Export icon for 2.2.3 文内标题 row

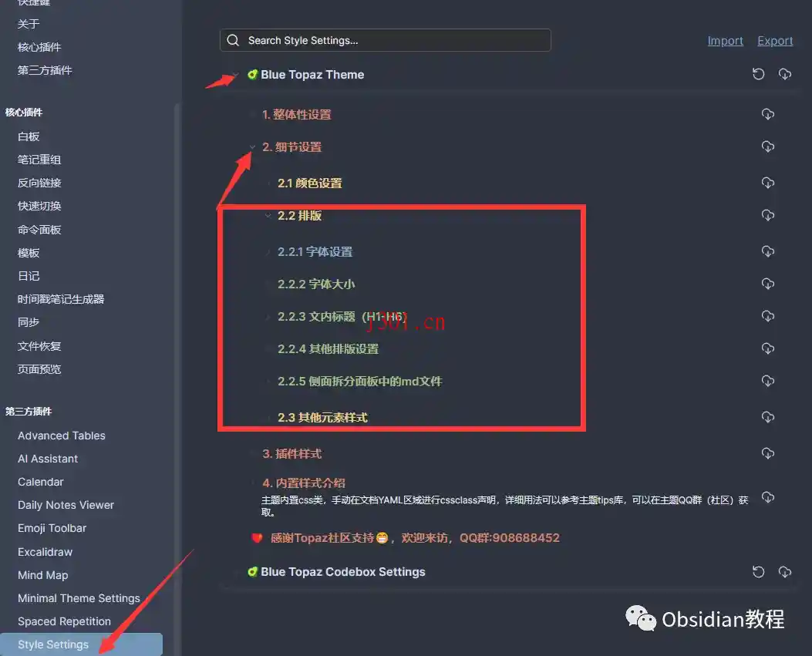pos(767,316)
